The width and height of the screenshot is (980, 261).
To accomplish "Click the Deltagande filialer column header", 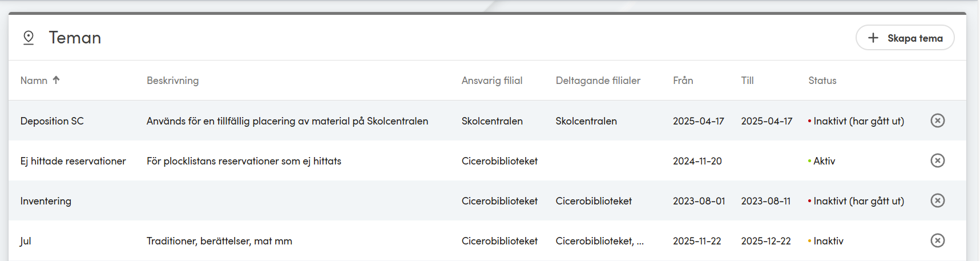I will (x=598, y=81).
